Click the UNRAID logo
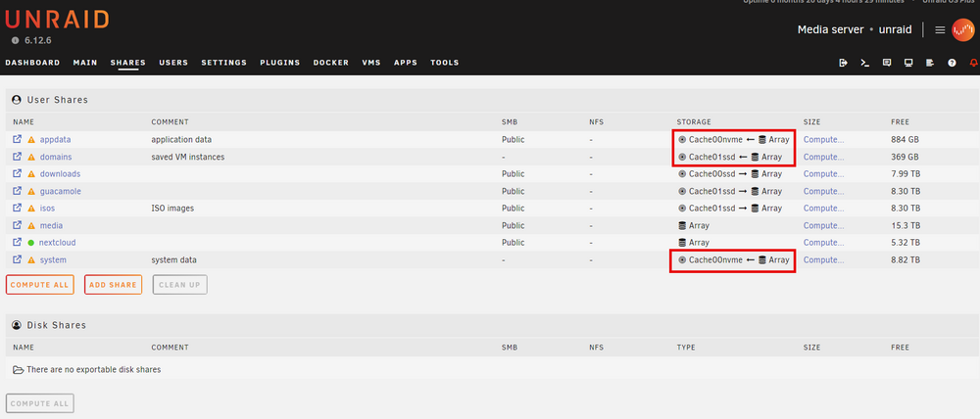 (57, 20)
